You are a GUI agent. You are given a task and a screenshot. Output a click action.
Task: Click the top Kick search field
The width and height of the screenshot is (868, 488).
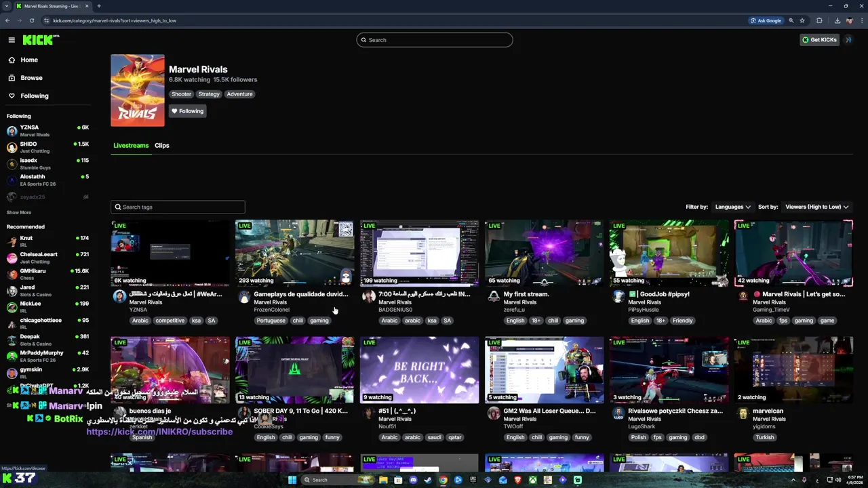(x=435, y=40)
